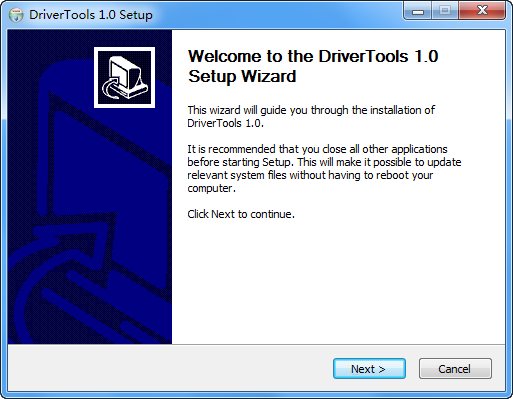Screen dimensions: 513x399
Task: Minimize the setup window
Action: pyautogui.click(x=418, y=11)
